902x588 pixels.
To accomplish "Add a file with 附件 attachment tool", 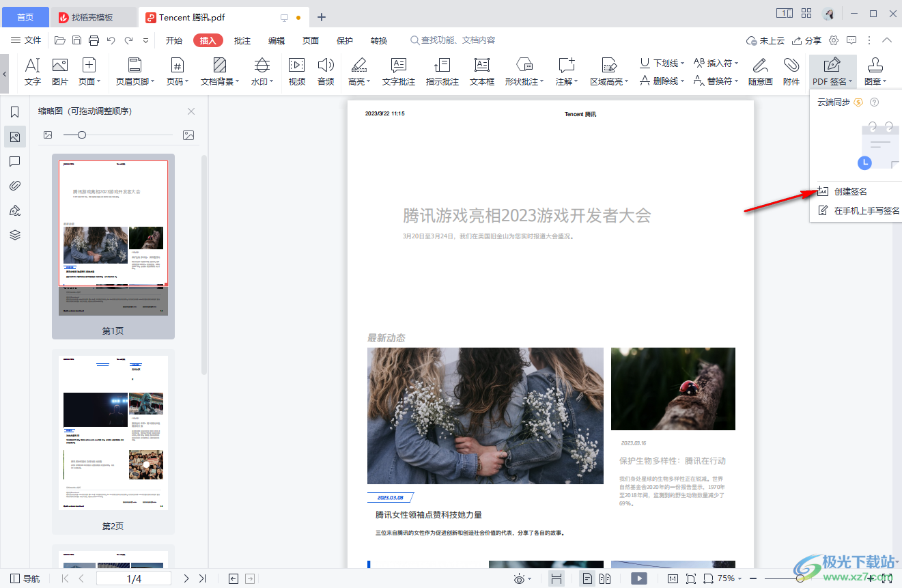I will [x=791, y=72].
